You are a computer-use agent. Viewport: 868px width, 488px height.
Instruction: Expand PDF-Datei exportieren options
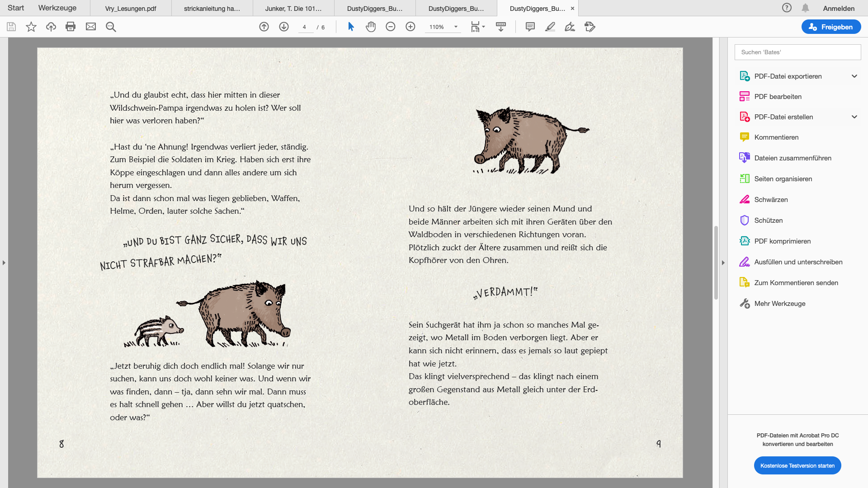854,76
